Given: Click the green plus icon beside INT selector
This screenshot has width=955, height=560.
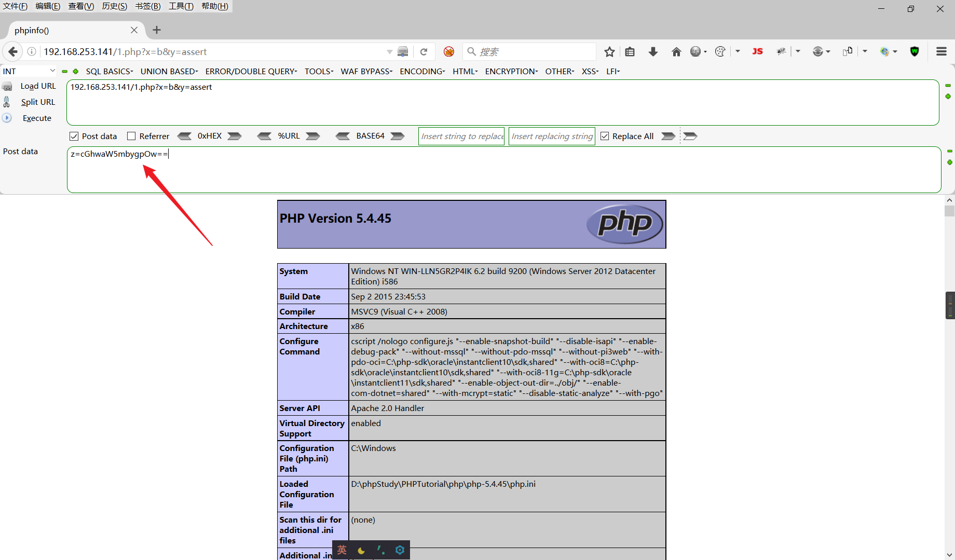Looking at the screenshot, I should 75,71.
